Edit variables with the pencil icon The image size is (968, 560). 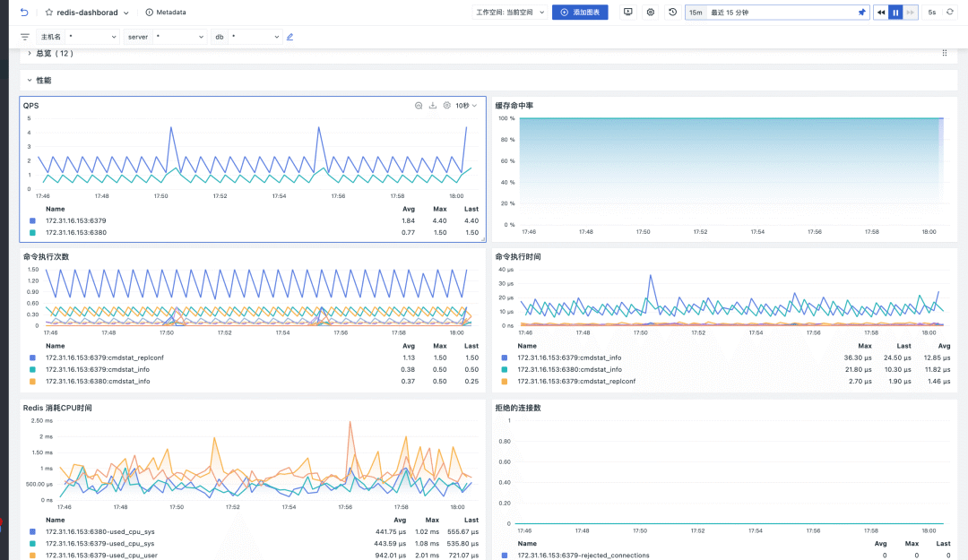point(290,37)
